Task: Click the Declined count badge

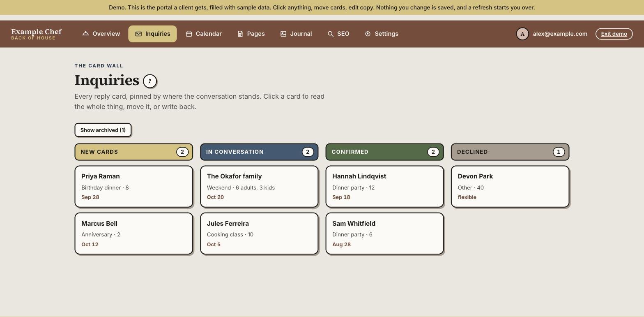Action: pyautogui.click(x=559, y=152)
